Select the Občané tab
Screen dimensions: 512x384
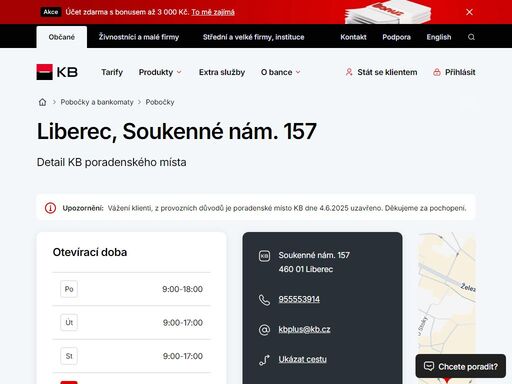(62, 37)
